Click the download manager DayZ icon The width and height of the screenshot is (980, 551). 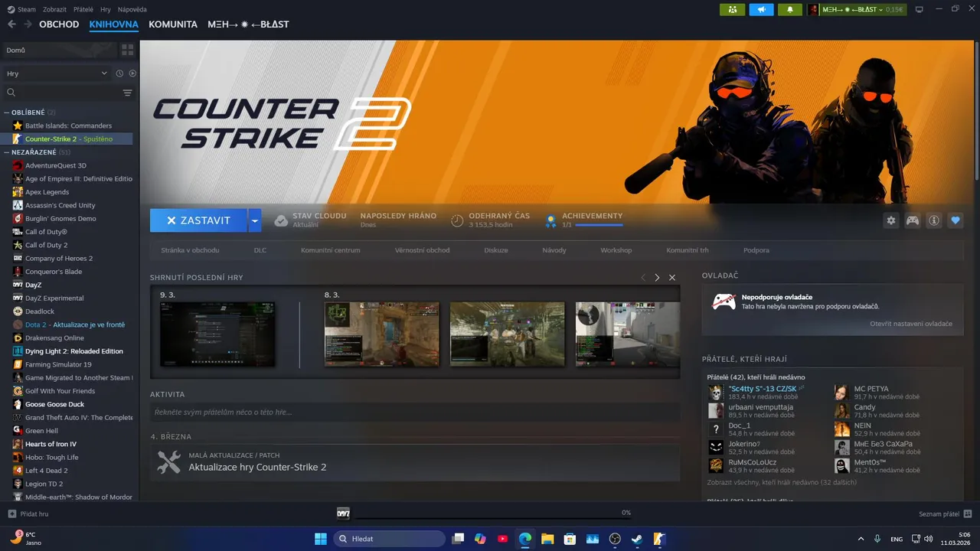coord(343,513)
